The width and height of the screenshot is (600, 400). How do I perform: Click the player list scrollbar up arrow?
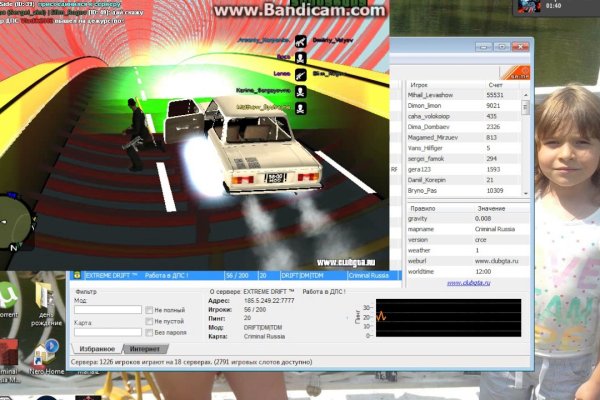(526, 95)
